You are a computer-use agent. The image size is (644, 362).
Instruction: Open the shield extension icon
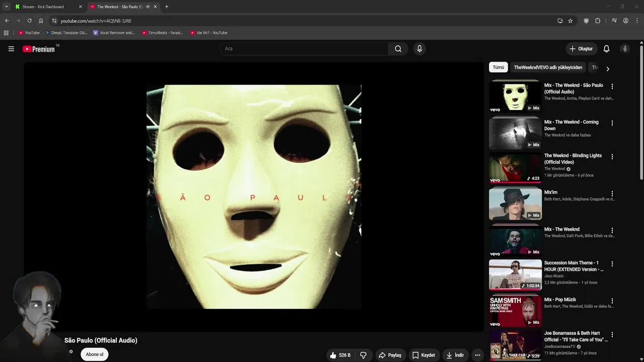[586, 21]
